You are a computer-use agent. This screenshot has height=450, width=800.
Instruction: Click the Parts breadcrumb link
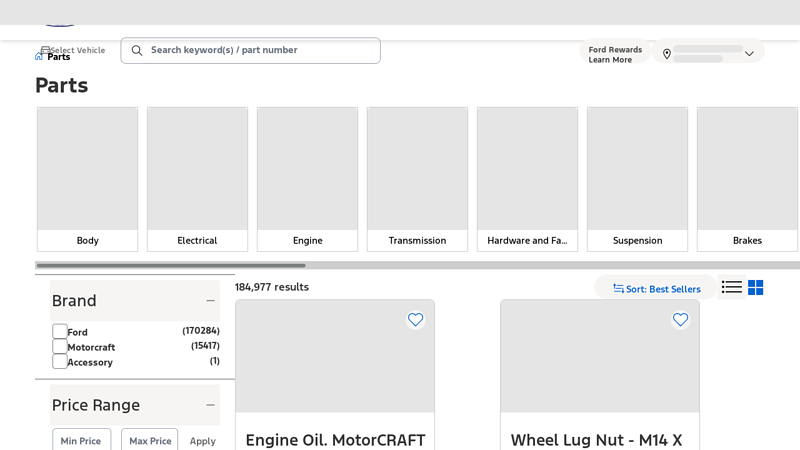(59, 57)
